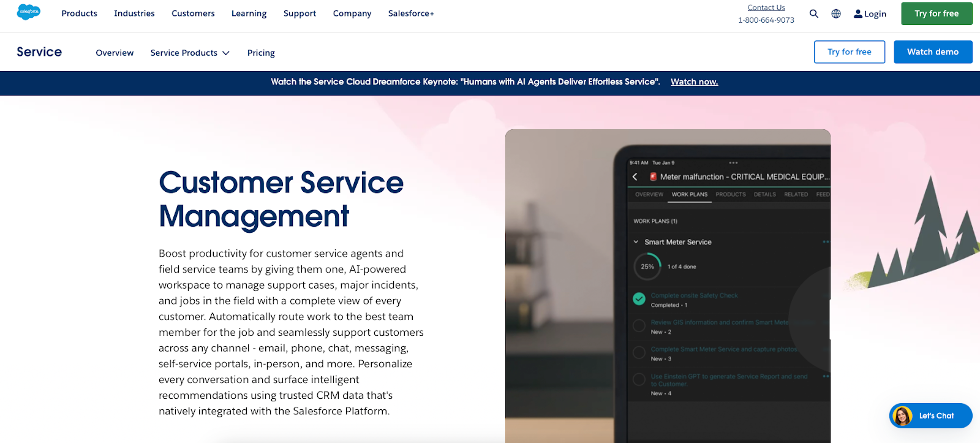Open the Company menu
This screenshot has width=980, height=443.
pyautogui.click(x=352, y=13)
